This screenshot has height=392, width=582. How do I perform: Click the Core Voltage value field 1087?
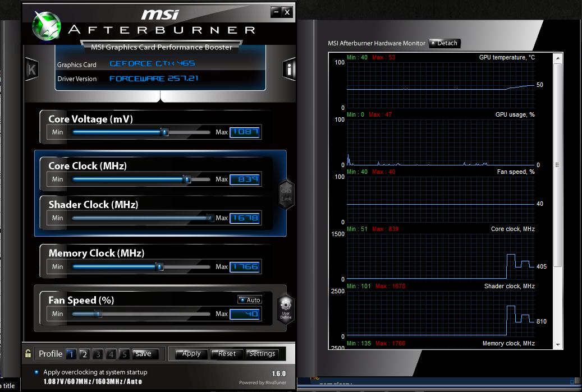[x=245, y=132]
